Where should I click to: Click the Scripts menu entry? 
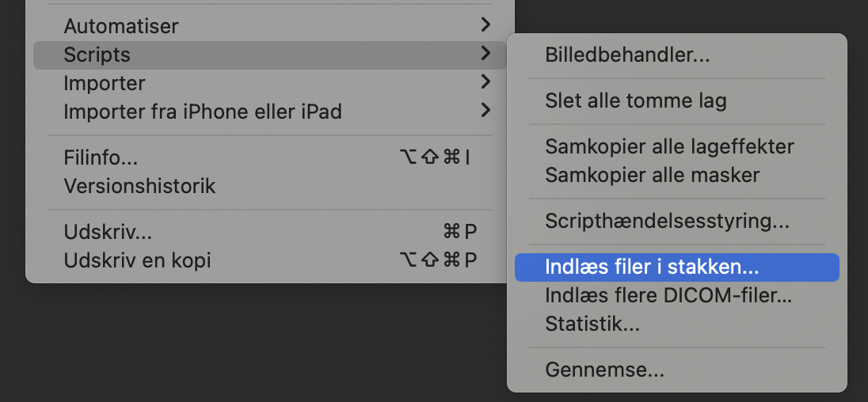pyautogui.click(x=97, y=55)
